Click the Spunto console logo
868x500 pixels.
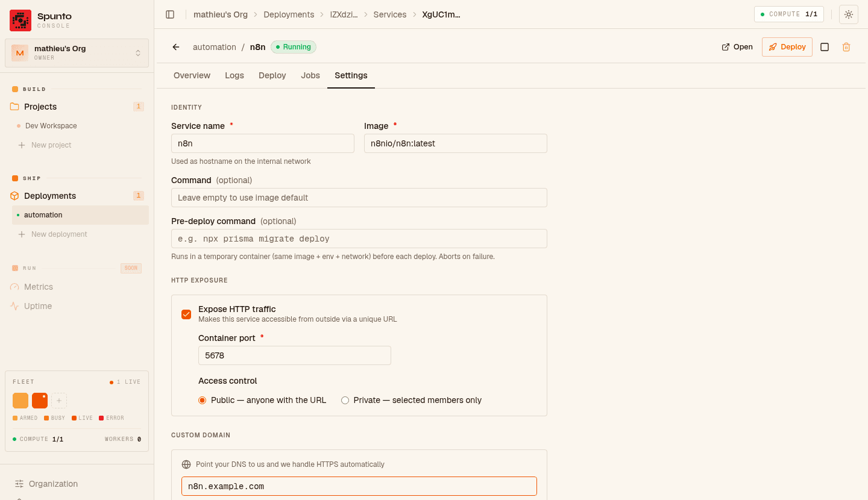click(20, 20)
